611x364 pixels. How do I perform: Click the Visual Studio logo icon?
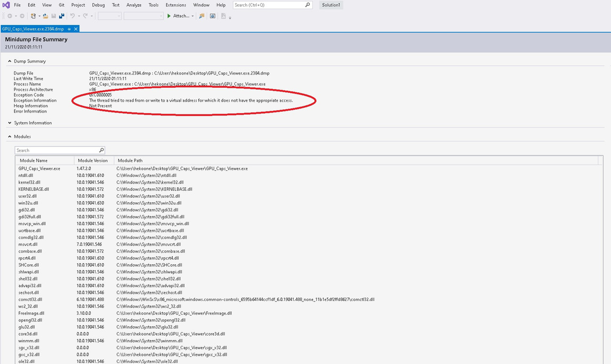(x=6, y=5)
